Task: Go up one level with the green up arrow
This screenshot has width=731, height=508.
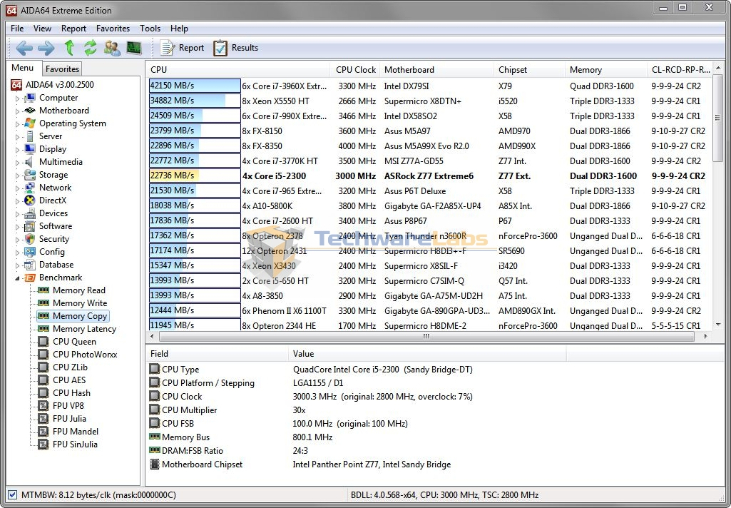Action: point(69,48)
